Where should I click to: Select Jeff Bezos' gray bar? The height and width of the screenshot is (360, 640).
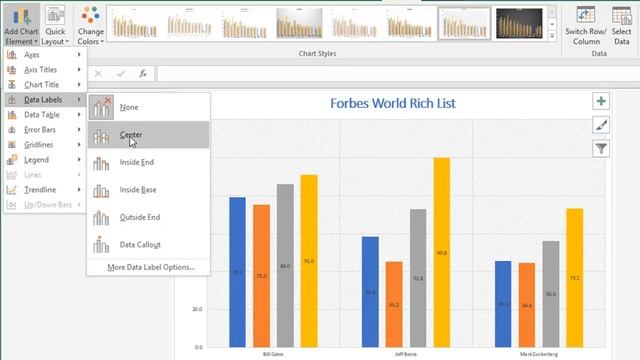418,278
